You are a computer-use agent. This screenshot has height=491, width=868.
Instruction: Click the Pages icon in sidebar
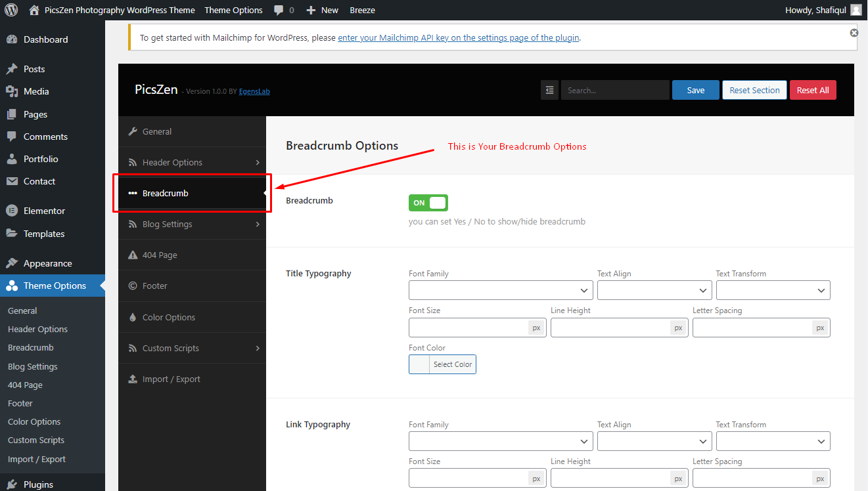click(x=12, y=114)
